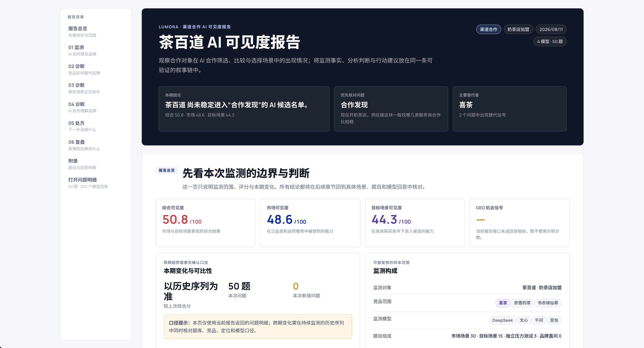Click the 2026/08/11 date pill
The height and width of the screenshot is (348, 644).
tap(551, 29)
